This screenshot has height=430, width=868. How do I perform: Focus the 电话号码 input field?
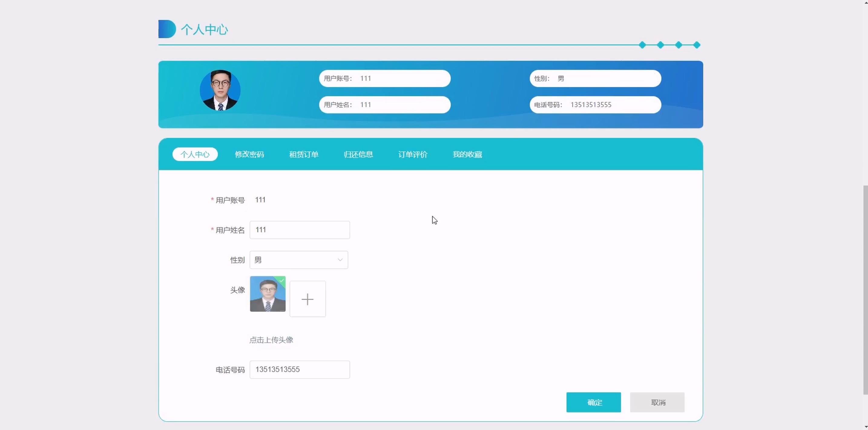(x=299, y=370)
